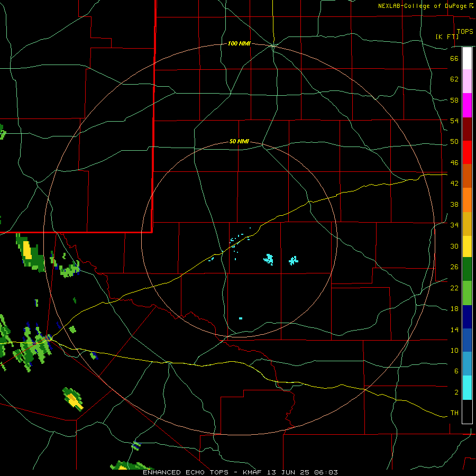
Task: Click the white swatch in the tops legend
Action: [467, 58]
